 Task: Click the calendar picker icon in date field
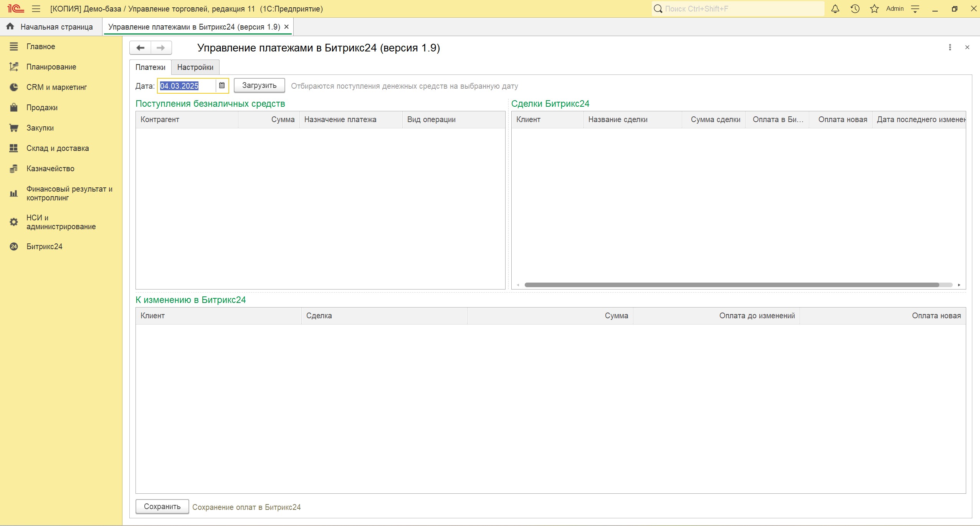click(222, 86)
